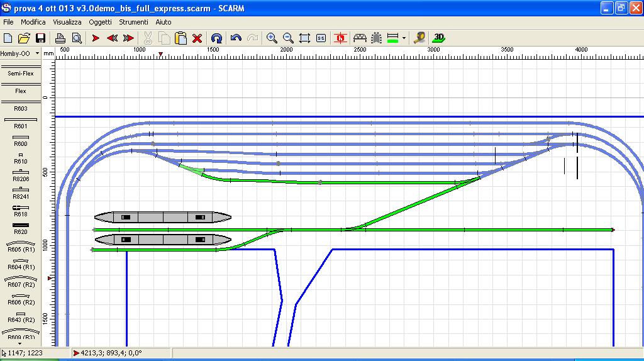Fit the layout to window

point(304,38)
